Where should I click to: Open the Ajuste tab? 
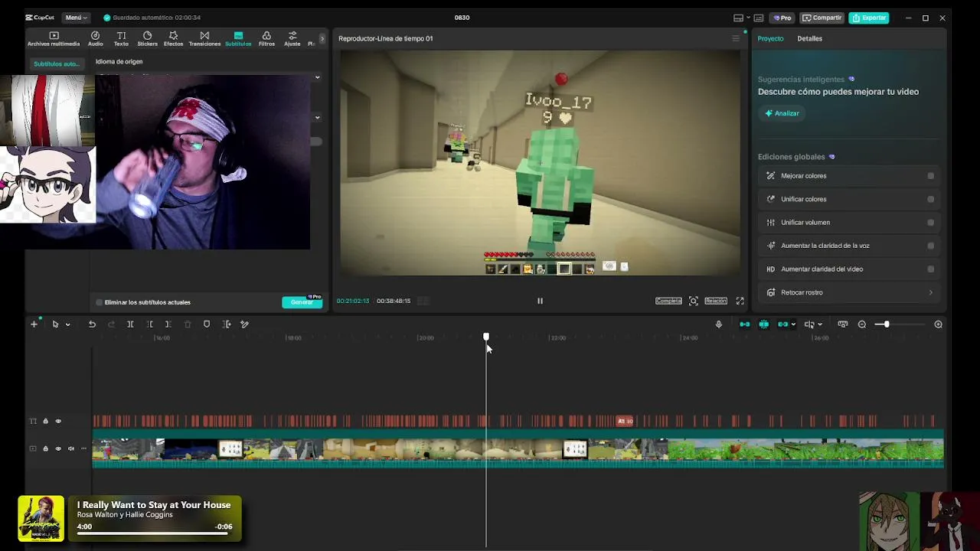coord(292,39)
